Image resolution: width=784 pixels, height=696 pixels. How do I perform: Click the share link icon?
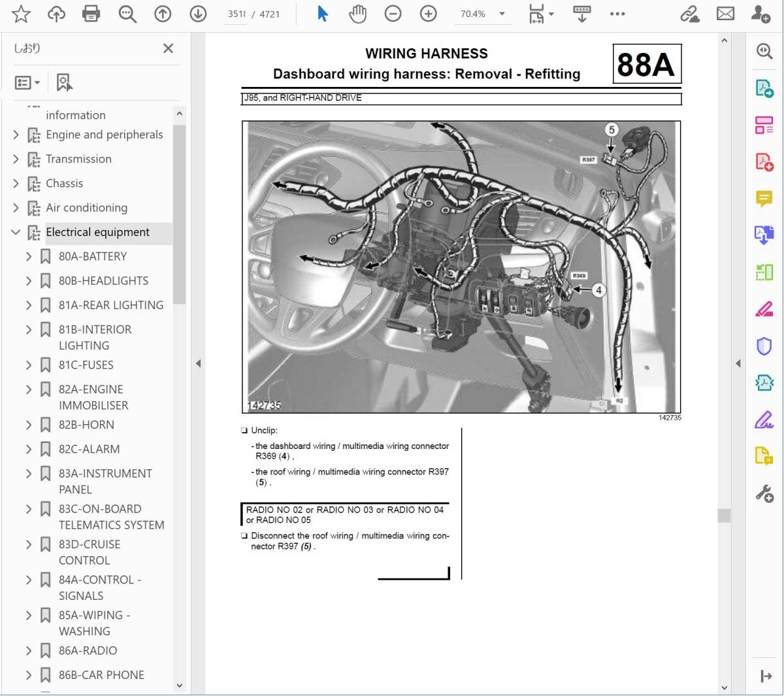tap(690, 14)
